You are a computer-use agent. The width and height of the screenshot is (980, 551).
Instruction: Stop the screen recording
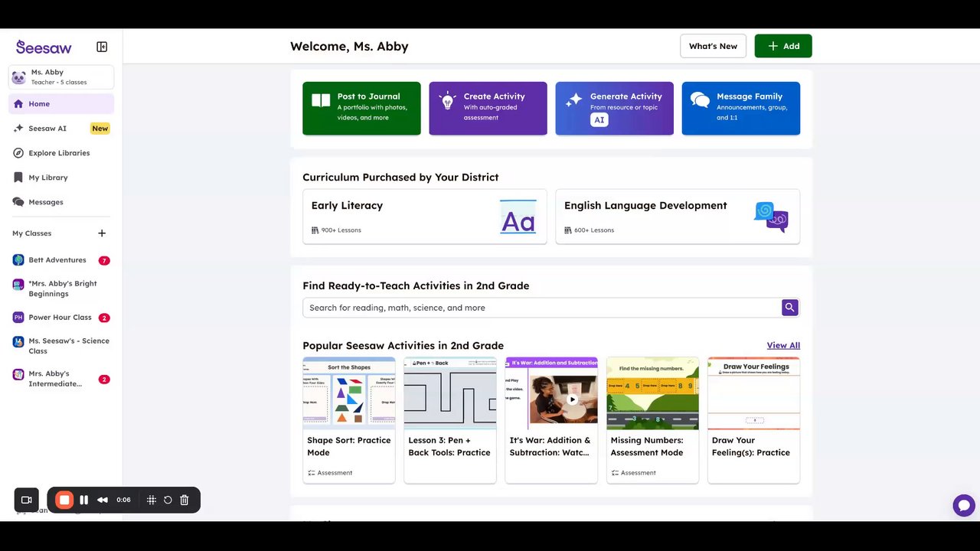point(64,500)
